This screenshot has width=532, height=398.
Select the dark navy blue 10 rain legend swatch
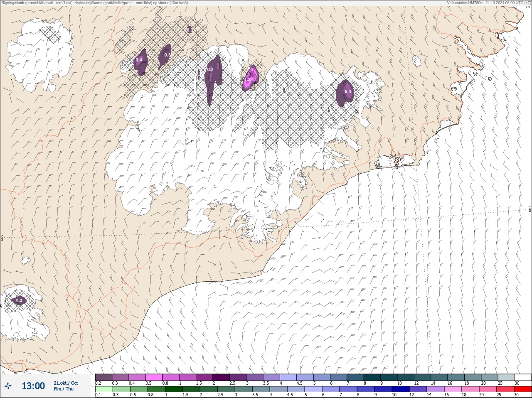401,389
